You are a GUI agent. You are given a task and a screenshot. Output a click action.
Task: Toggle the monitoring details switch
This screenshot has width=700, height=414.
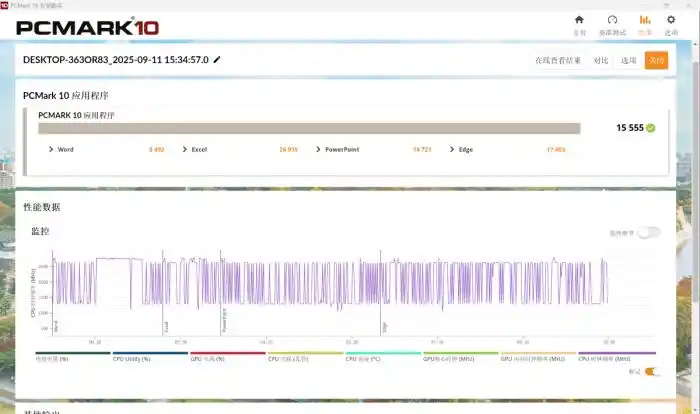(649, 233)
